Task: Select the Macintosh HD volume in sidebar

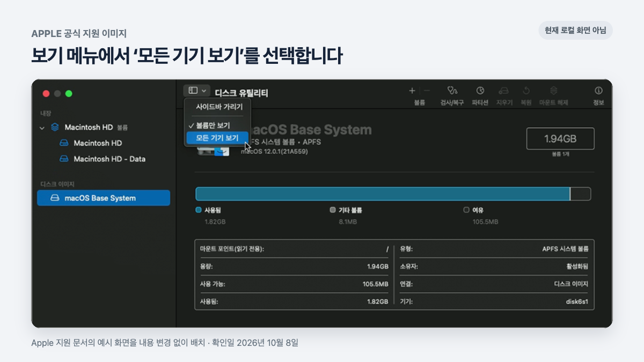Action: click(x=103, y=143)
